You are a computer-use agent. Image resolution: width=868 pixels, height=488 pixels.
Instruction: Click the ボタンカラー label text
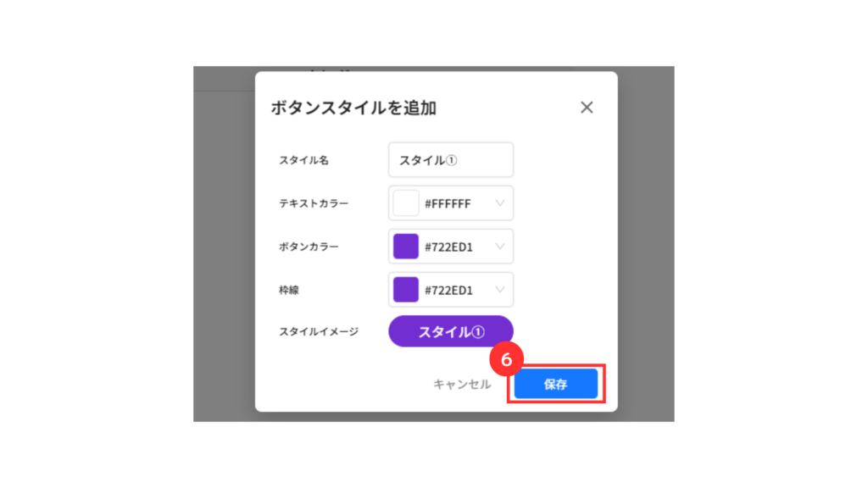(309, 247)
